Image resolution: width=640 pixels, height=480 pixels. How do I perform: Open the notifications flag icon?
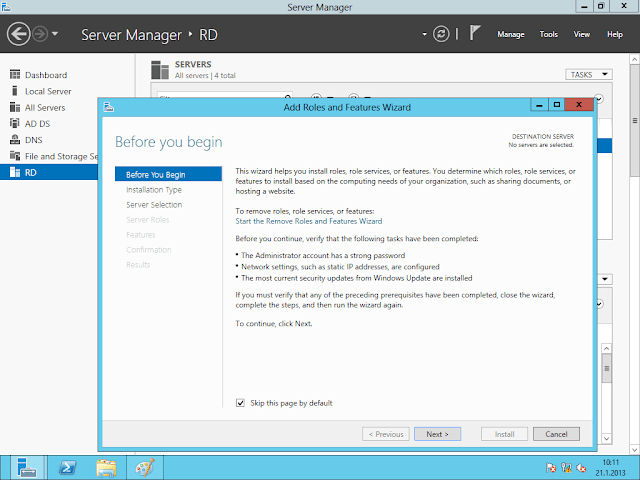[475, 33]
